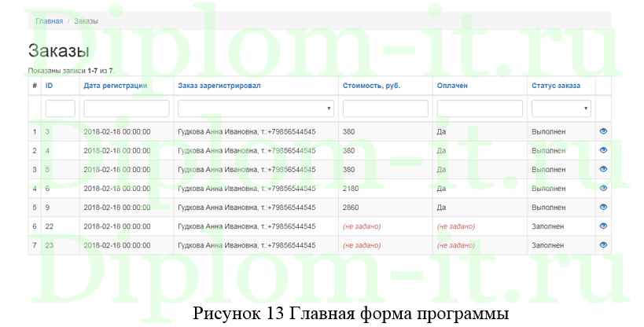Image resolution: width=644 pixels, height=327 pixels.
Task: Click ID cell 23
Action: coord(50,245)
